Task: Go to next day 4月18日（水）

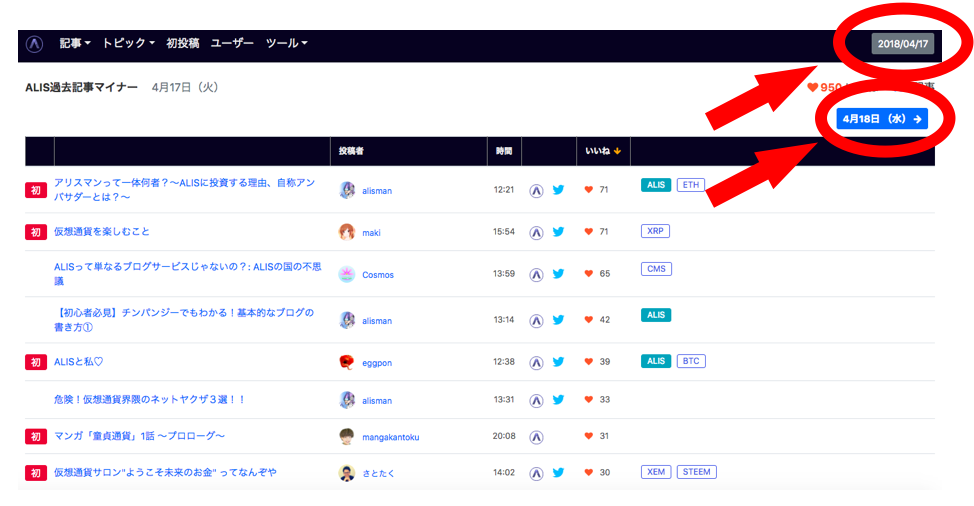Action: 882,119
